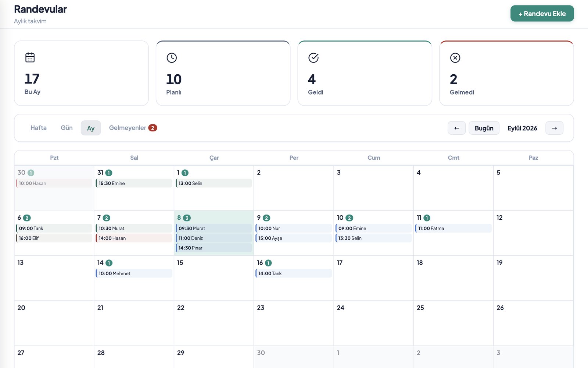
Task: Open the 11:00 Deniz appointment
Action: [214, 238]
